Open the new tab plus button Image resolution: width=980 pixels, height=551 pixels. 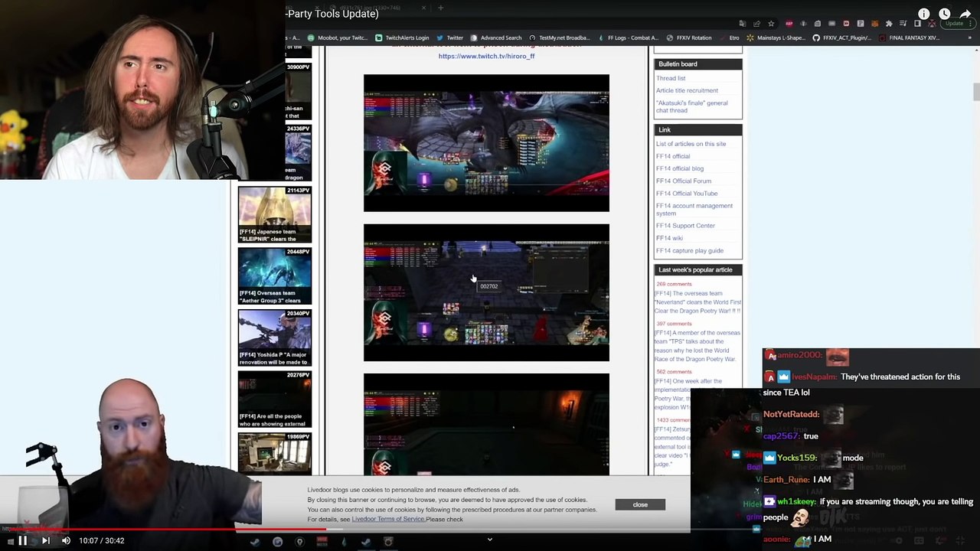440,8
